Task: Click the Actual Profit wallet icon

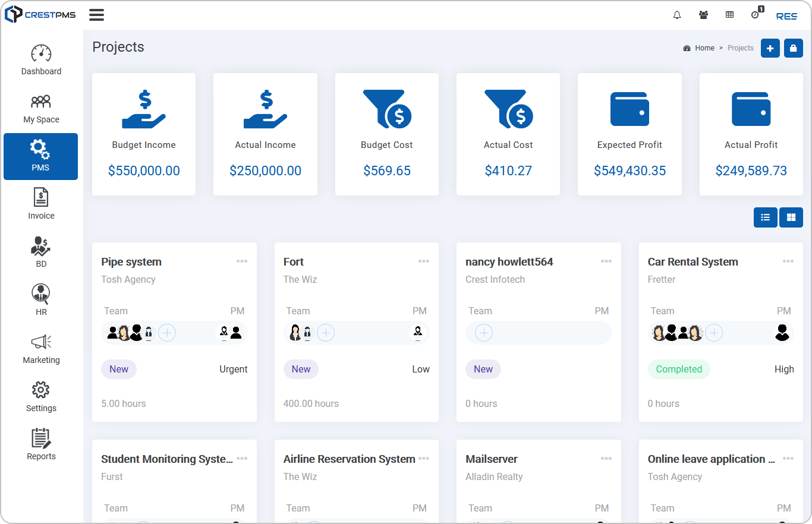Action: click(x=751, y=109)
